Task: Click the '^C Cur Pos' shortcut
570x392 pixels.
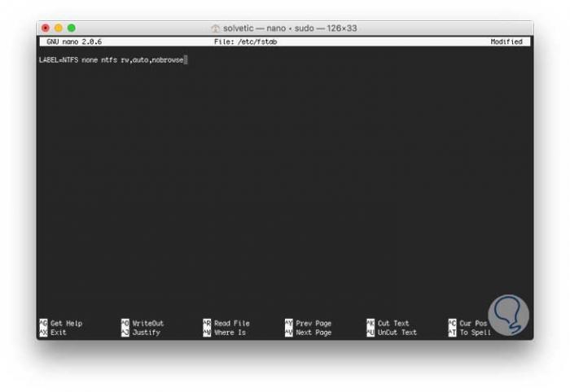Action: click(468, 323)
